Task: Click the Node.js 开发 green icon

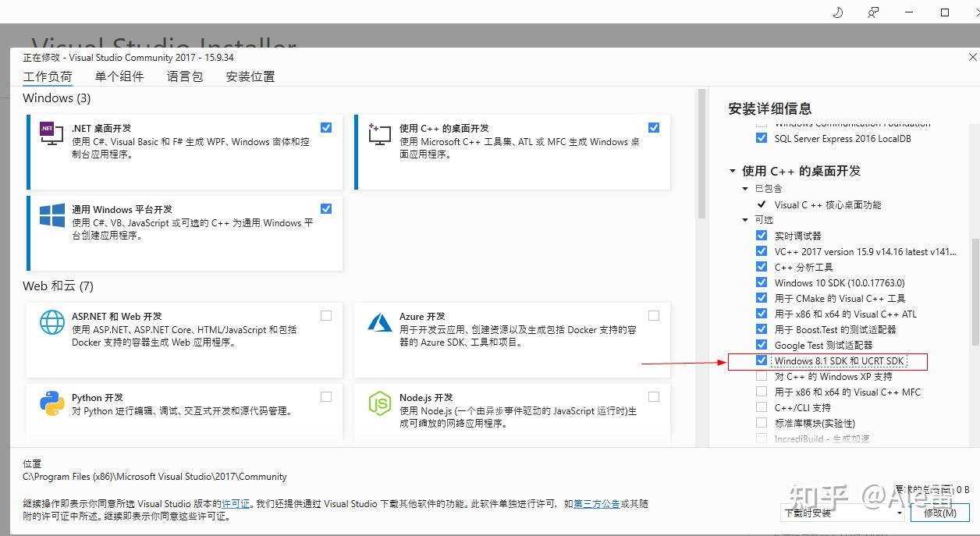Action: tap(380, 403)
